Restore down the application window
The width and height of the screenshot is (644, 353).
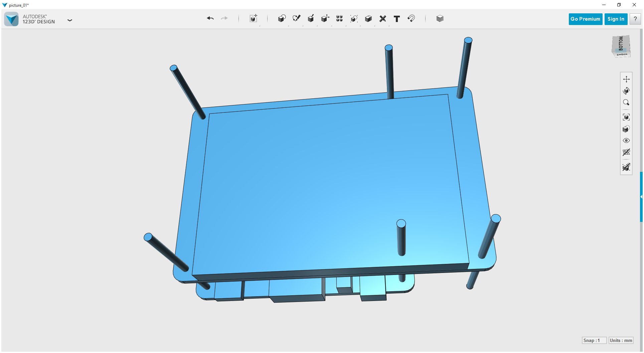(x=619, y=5)
